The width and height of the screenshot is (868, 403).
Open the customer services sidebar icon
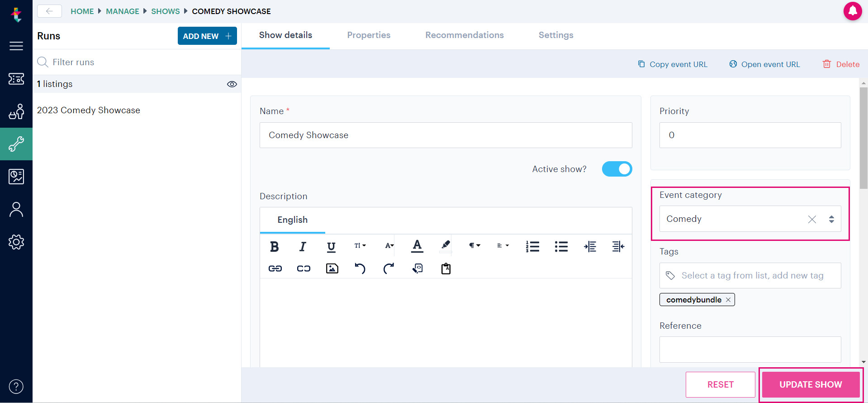pyautogui.click(x=16, y=111)
